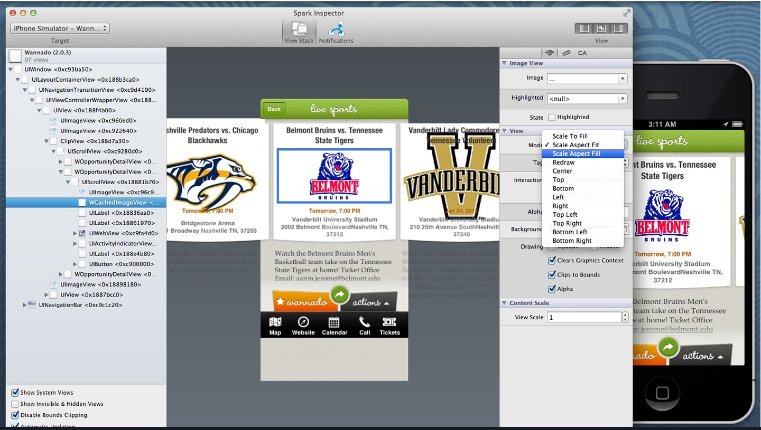Image resolution: width=761 pixels, height=430 pixels.
Task: Click the green Back button
Action: 274,109
